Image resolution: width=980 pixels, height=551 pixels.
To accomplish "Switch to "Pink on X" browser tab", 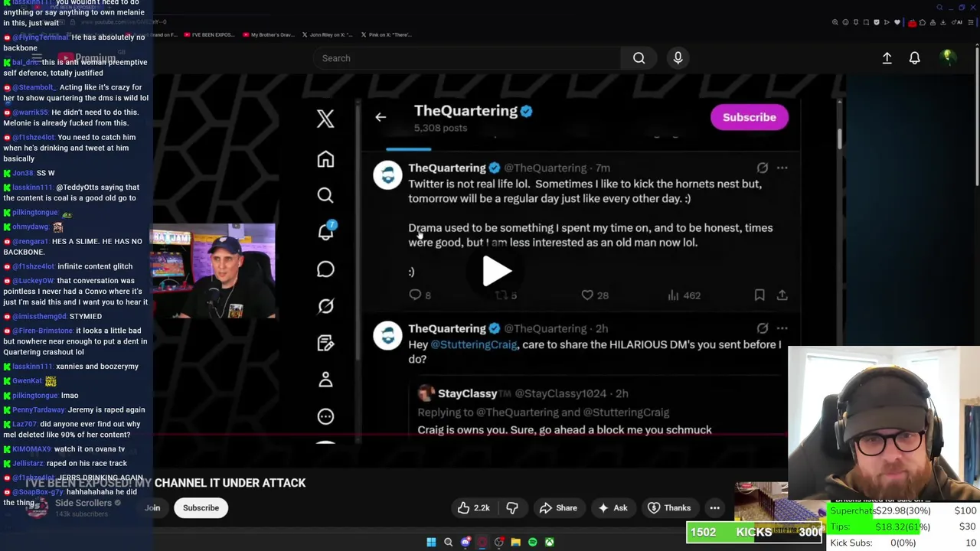I will coord(386,34).
